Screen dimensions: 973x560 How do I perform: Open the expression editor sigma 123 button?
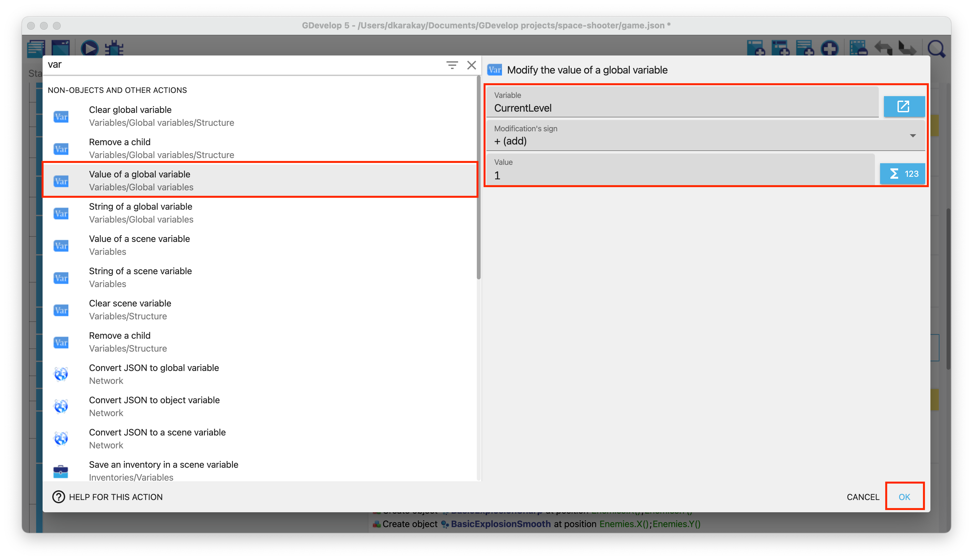tap(903, 174)
